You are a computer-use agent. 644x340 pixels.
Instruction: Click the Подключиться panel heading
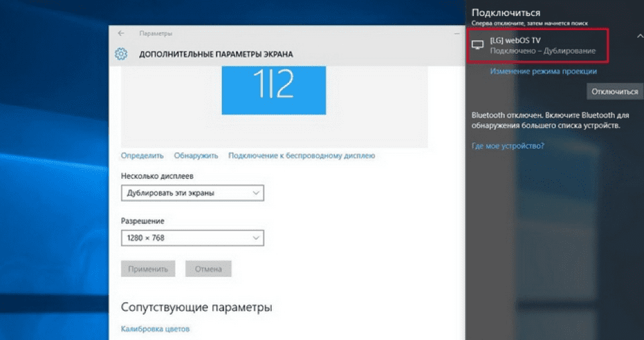[506, 13]
